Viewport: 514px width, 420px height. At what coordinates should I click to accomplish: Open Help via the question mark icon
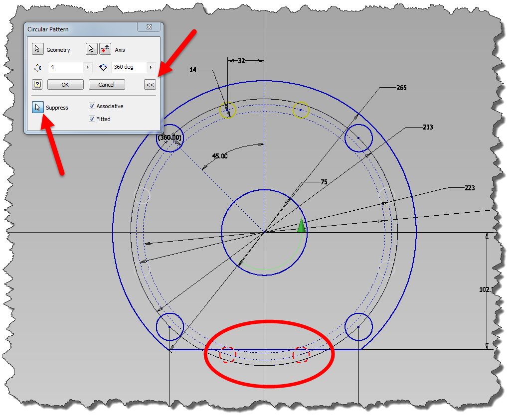(37, 84)
